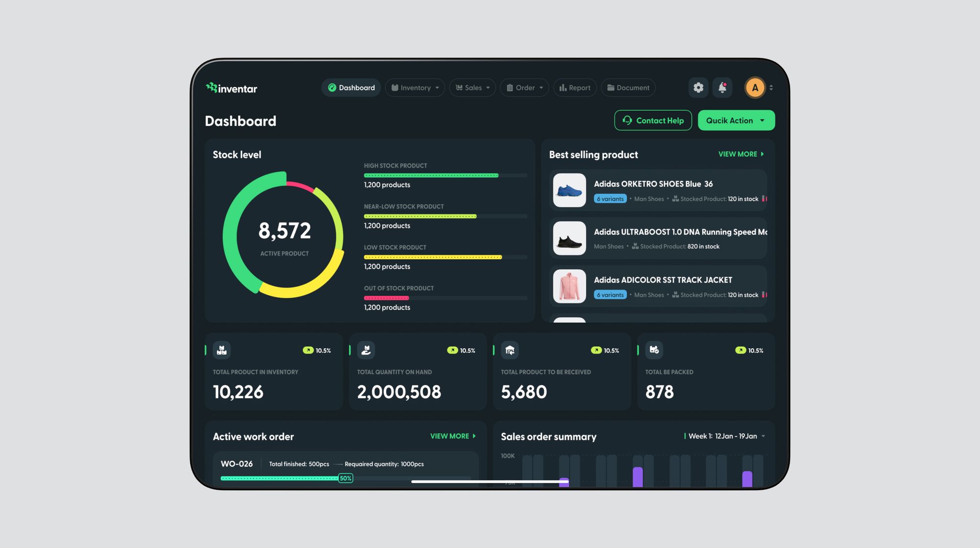This screenshot has height=548, width=980.
Task: Click the Report bar-chart icon in navigation
Action: pyautogui.click(x=563, y=88)
